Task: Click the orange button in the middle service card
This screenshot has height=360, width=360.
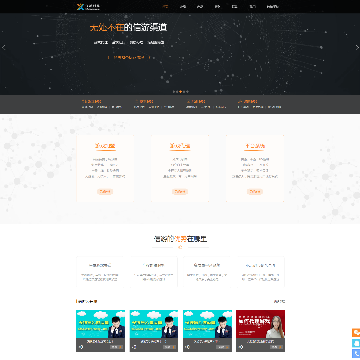Action: pos(180,192)
